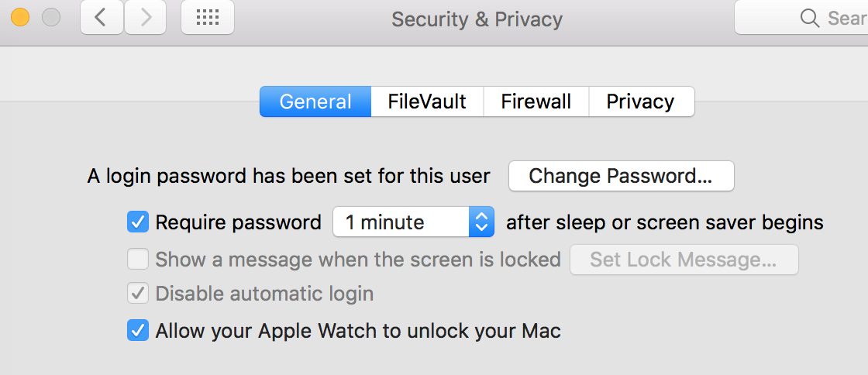The width and height of the screenshot is (868, 375).
Task: Minimize the window with the yellow button
Action: 19,17
